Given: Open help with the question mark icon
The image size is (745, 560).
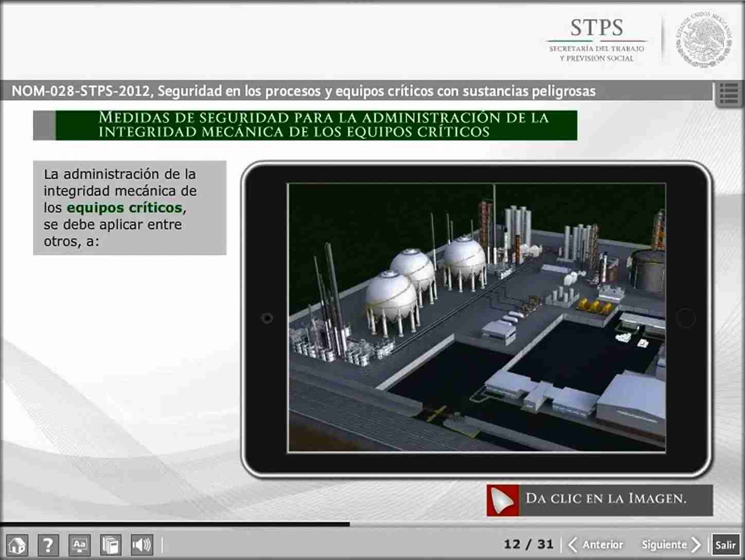Looking at the screenshot, I should (48, 545).
